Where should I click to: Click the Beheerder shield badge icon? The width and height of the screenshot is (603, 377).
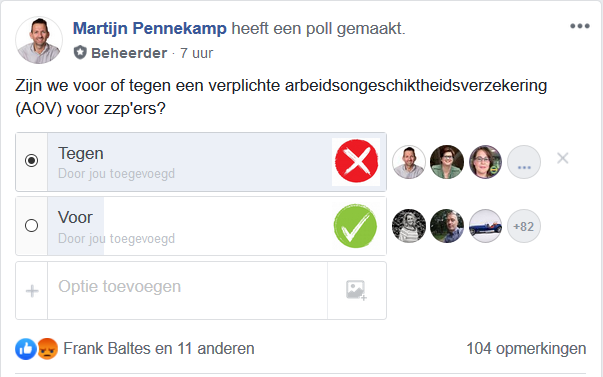[80, 53]
